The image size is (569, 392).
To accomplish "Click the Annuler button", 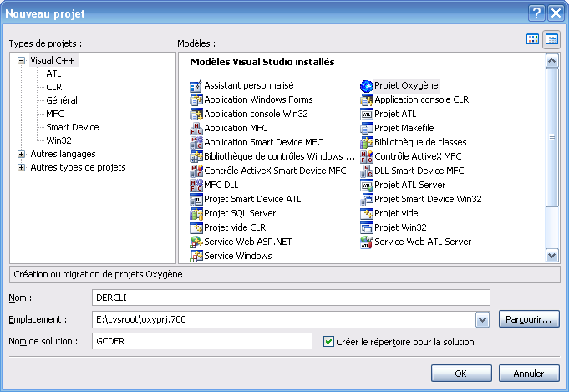I will pos(529,374).
